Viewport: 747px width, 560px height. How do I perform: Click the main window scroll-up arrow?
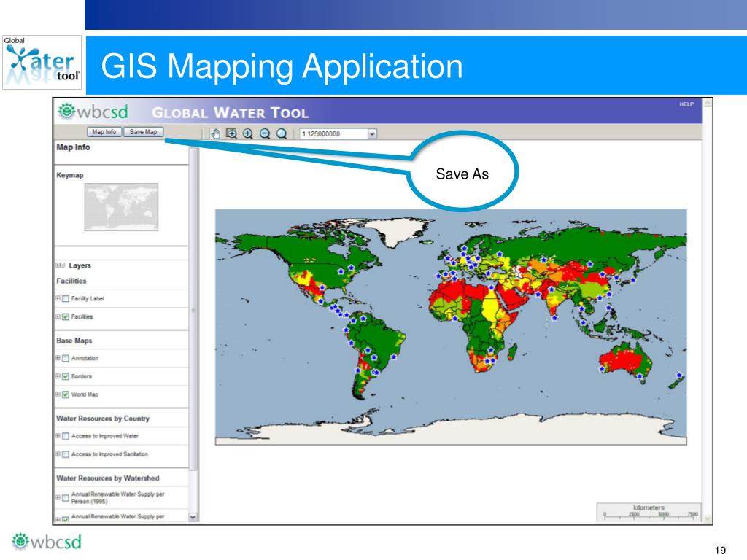click(x=708, y=102)
